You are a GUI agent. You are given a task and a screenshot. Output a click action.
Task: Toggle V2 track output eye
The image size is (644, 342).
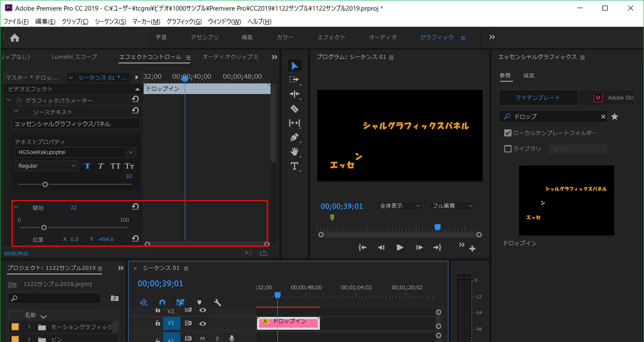pyautogui.click(x=203, y=311)
